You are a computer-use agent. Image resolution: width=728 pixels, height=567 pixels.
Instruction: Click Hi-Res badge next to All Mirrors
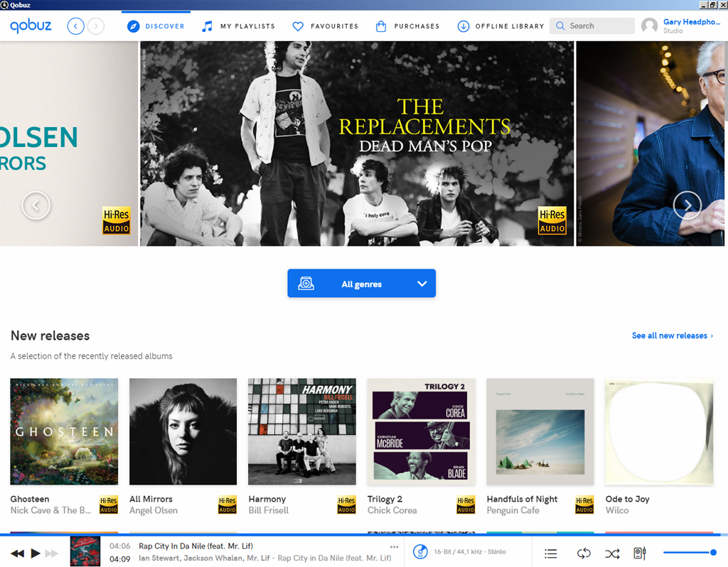click(227, 504)
